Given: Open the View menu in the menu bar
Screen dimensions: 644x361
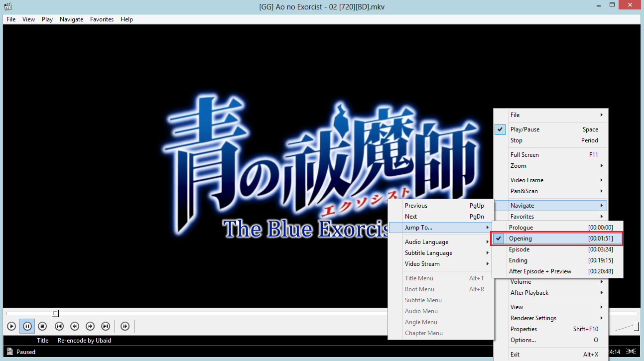Looking at the screenshot, I should (29, 19).
